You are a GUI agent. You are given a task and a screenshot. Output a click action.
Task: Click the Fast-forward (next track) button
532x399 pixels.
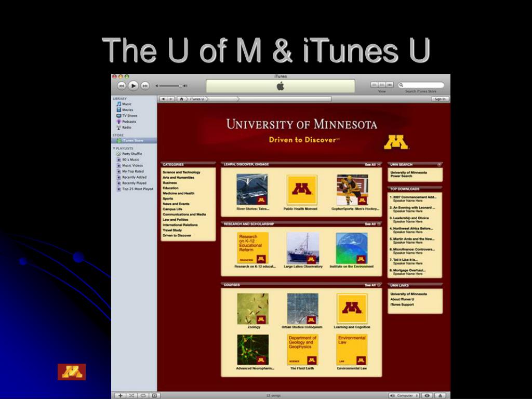click(145, 86)
